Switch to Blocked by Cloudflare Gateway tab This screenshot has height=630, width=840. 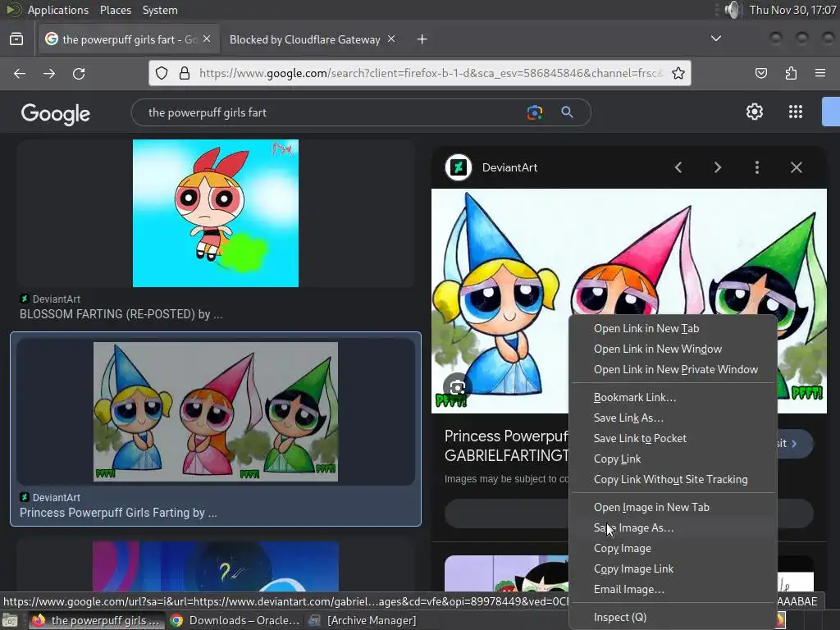pos(305,39)
